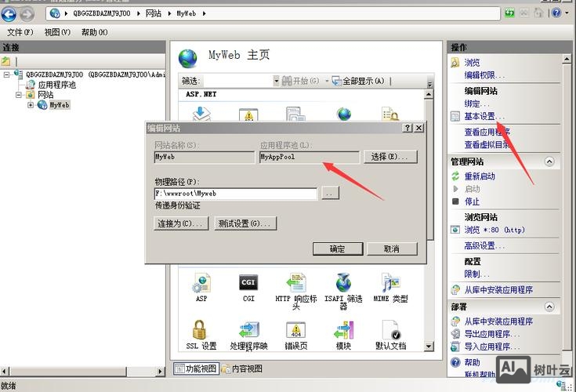Click the 应用程序池 icon in connections tree
Image resolution: width=576 pixels, height=392 pixels.
(31, 85)
